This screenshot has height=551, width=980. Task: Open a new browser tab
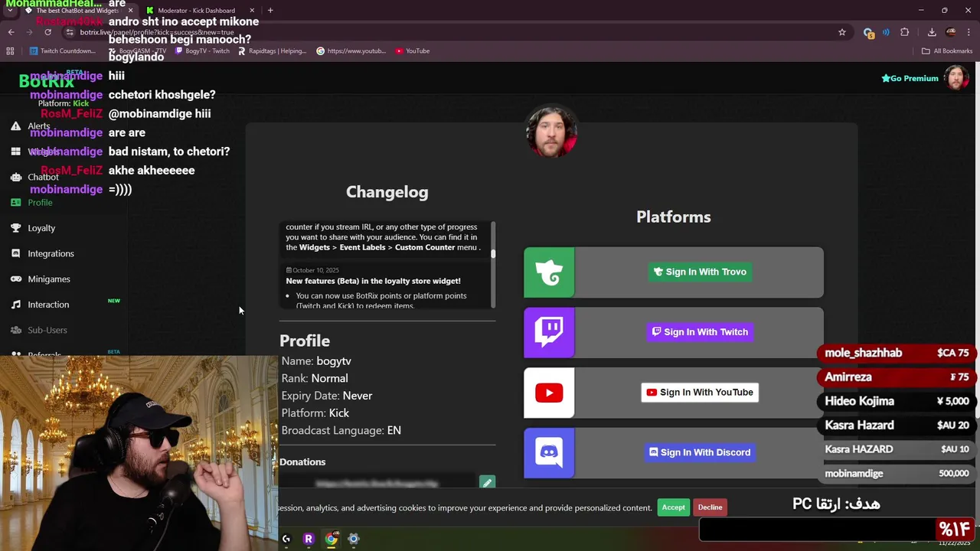click(270, 10)
